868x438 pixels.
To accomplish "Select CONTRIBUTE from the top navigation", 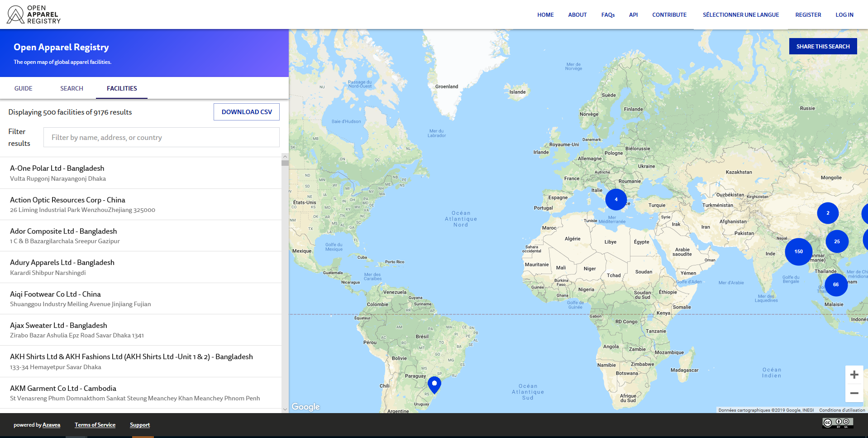I will pyautogui.click(x=669, y=14).
